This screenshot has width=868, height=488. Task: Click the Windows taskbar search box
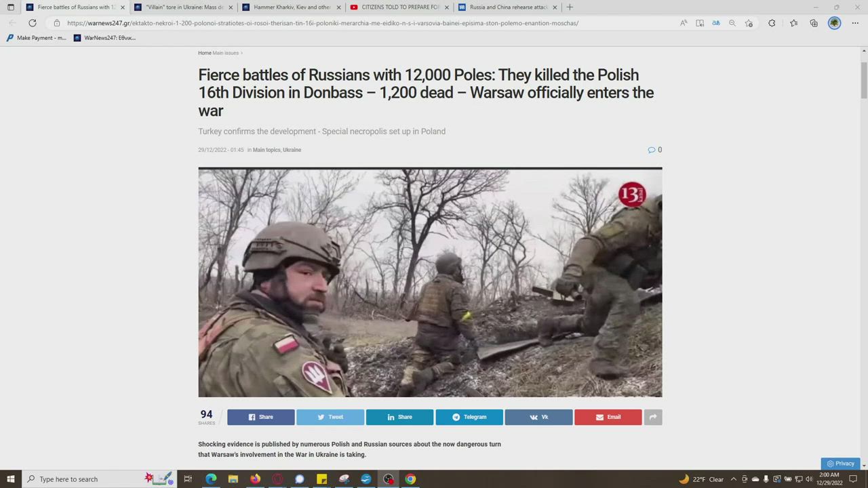(81, 479)
